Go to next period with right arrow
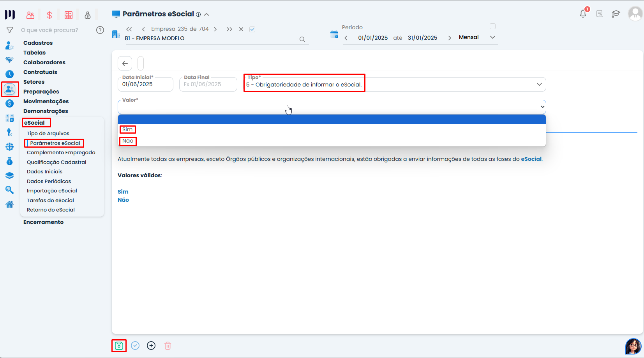 (450, 38)
